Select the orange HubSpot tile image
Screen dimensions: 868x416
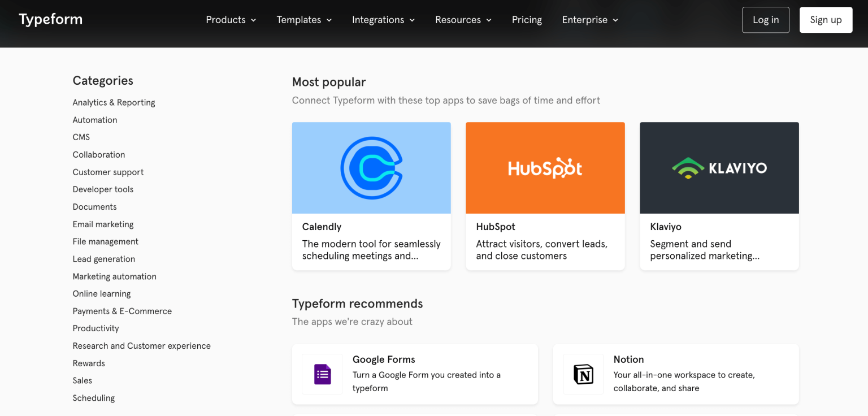(x=545, y=167)
